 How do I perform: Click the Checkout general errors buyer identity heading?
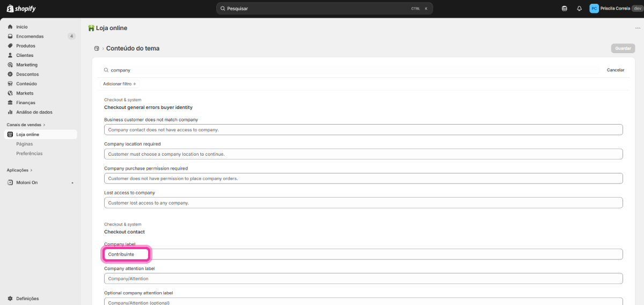pos(148,107)
